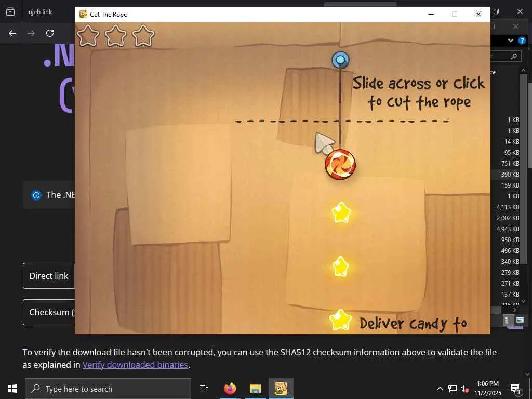The image size is (532, 399).
Task: Select the file row sized 4,943 KB
Action: (505, 229)
